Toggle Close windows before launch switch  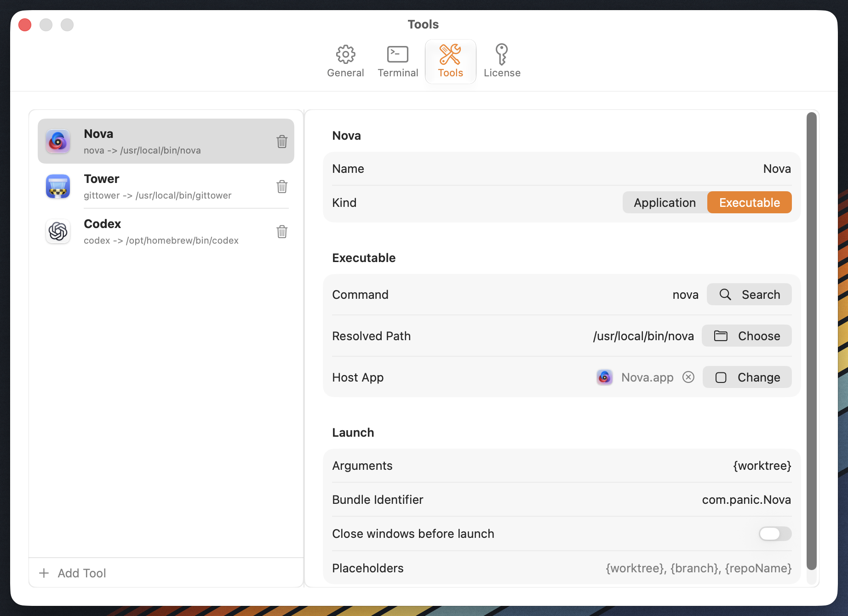tap(775, 534)
